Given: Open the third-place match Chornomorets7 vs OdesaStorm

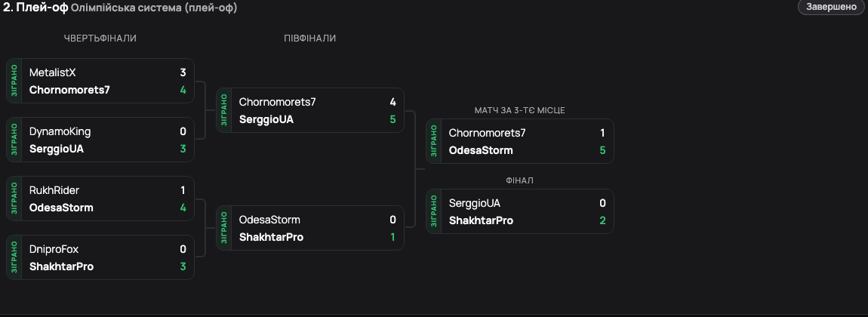Looking at the screenshot, I should 520,141.
